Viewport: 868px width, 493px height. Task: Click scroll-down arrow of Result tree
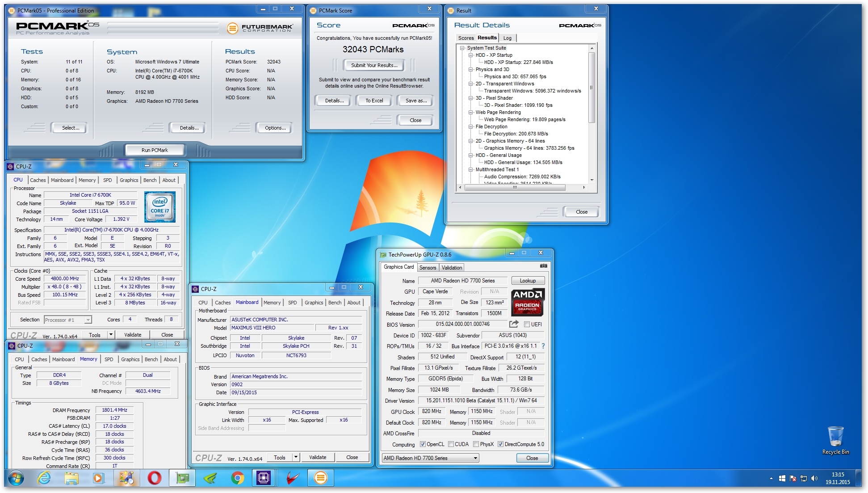pyautogui.click(x=592, y=180)
